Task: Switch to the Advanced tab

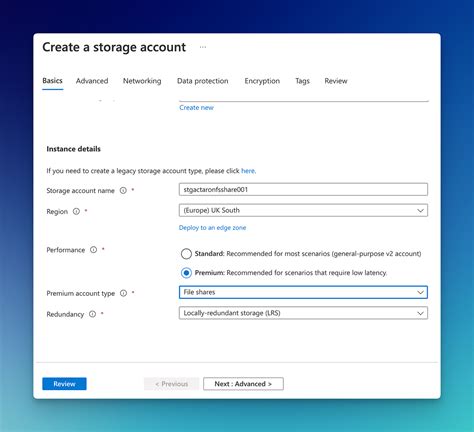Action: tap(92, 81)
